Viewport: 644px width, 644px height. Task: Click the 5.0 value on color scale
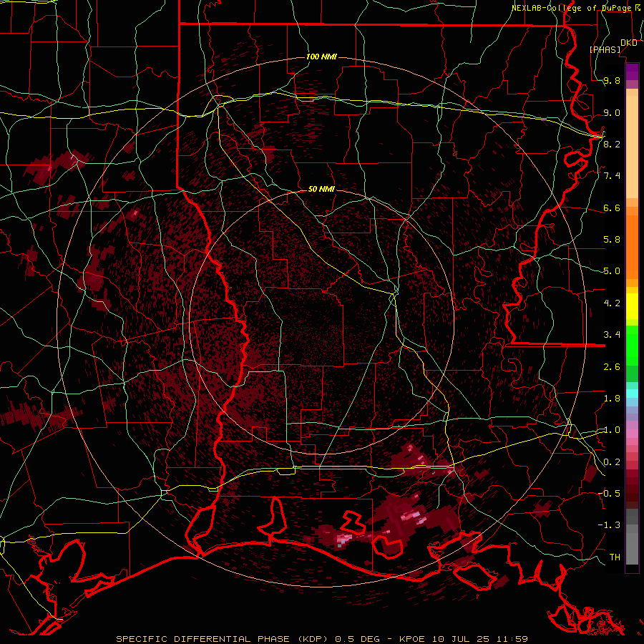tap(612, 271)
